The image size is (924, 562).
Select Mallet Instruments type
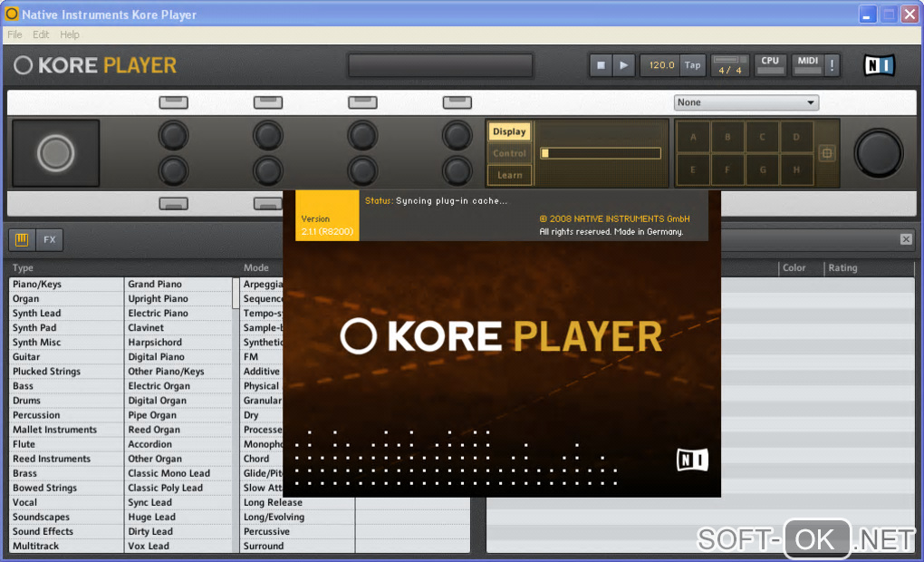click(x=66, y=430)
